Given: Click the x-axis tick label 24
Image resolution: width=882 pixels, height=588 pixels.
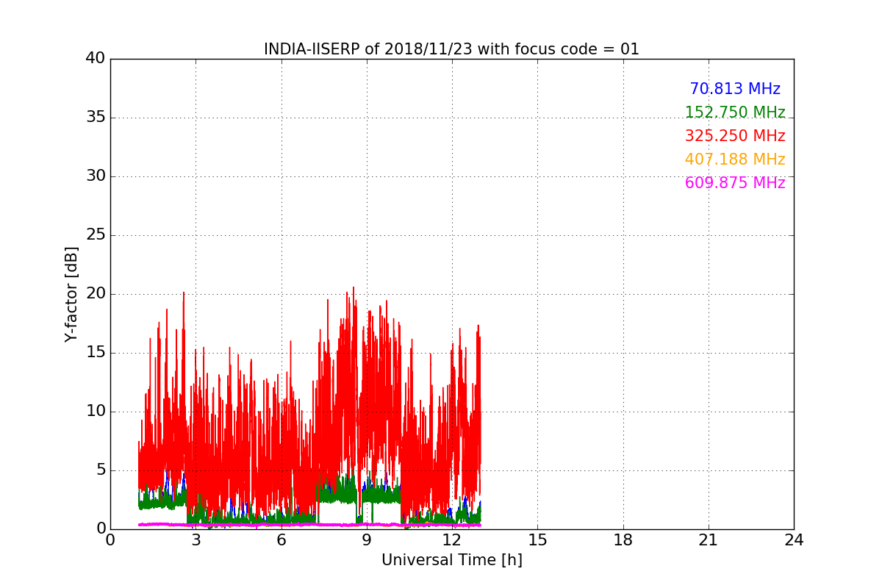Looking at the screenshot, I should (x=794, y=540).
